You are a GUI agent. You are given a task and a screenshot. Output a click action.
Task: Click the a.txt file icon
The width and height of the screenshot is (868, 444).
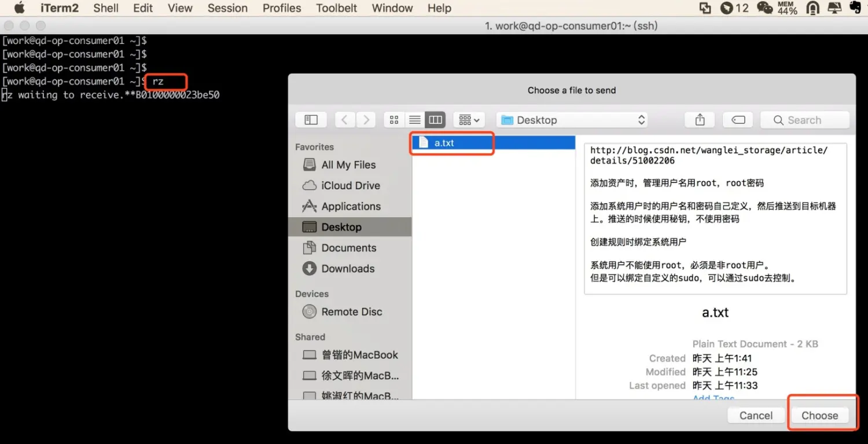click(424, 142)
